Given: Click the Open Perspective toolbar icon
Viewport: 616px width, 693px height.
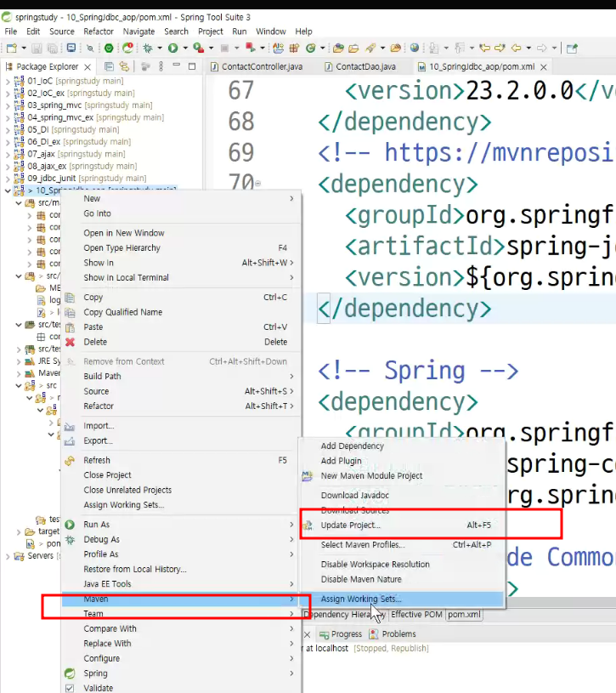Looking at the screenshot, I should tap(572, 48).
